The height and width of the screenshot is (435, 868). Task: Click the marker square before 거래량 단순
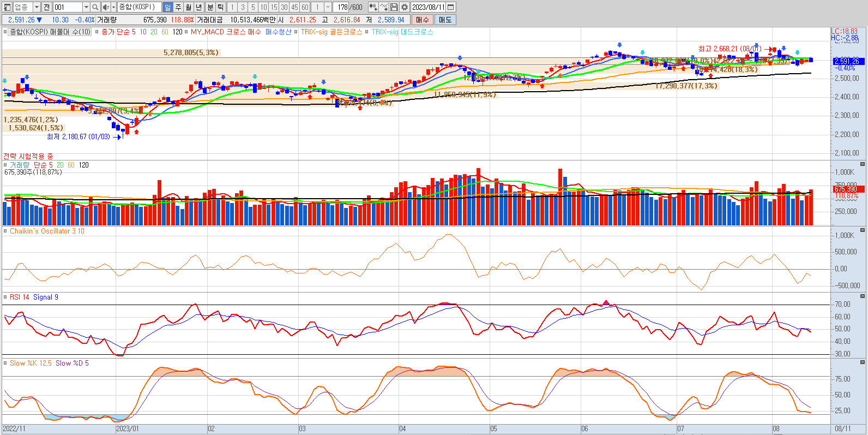pyautogui.click(x=5, y=165)
